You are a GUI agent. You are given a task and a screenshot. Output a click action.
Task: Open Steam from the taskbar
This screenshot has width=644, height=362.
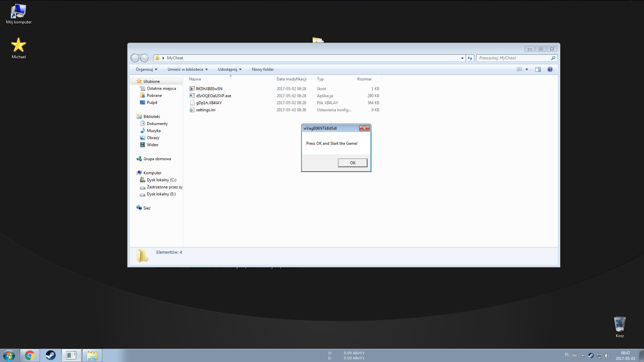(x=50, y=355)
